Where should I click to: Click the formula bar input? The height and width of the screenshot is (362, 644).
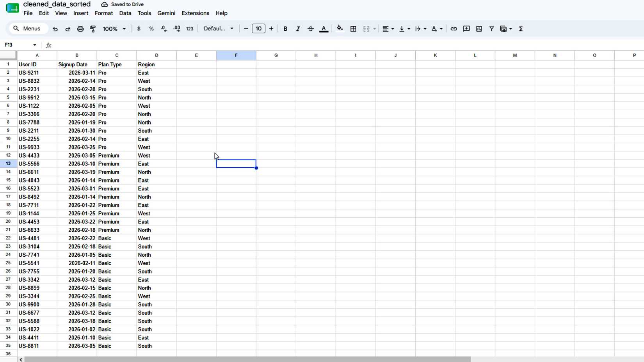(347, 45)
